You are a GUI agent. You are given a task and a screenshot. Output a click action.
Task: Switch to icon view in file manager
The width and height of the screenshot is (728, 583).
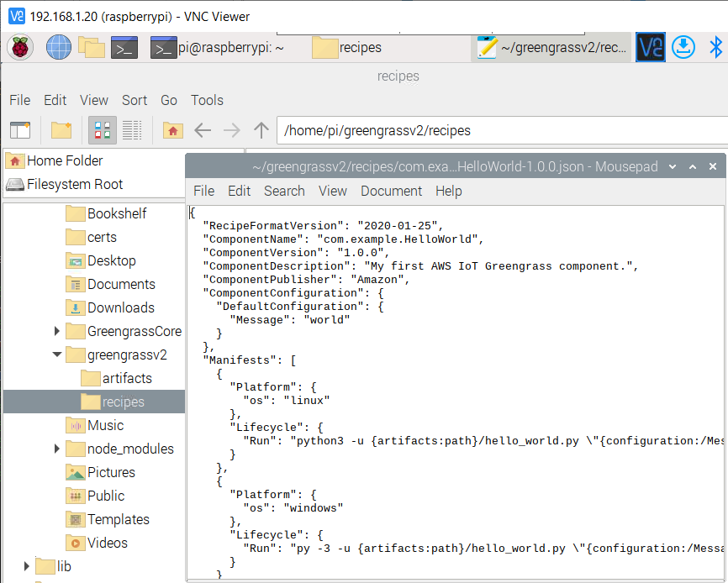click(x=103, y=131)
